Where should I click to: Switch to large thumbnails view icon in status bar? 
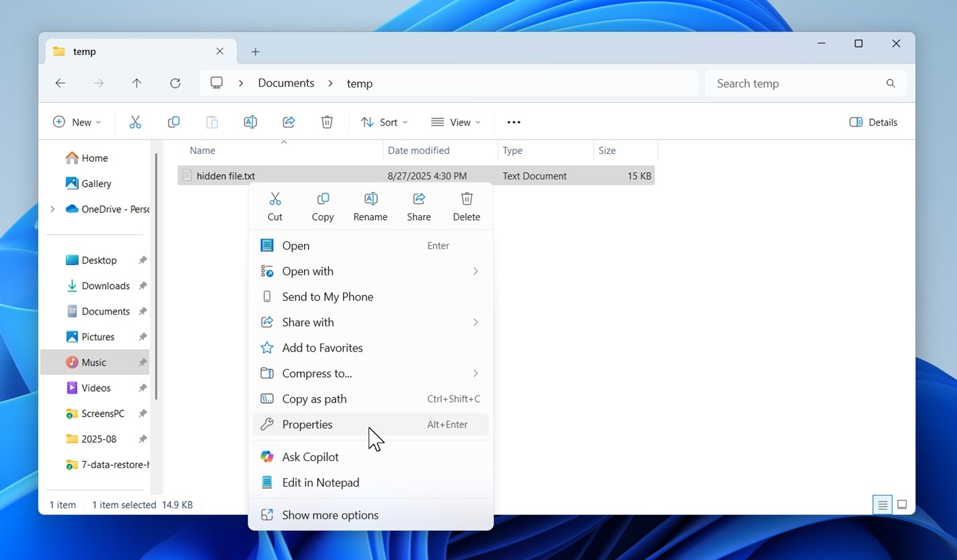[x=903, y=505]
